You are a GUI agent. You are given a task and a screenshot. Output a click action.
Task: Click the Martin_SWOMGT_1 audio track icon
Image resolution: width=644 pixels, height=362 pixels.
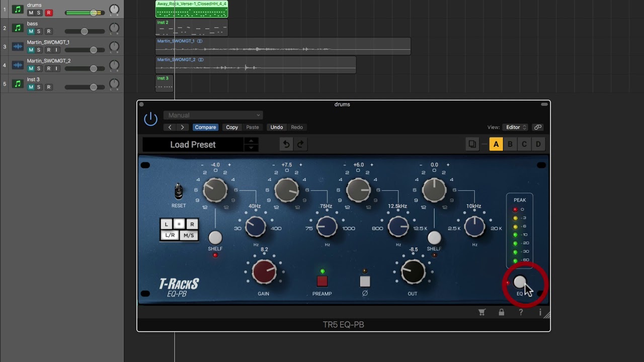(18, 47)
